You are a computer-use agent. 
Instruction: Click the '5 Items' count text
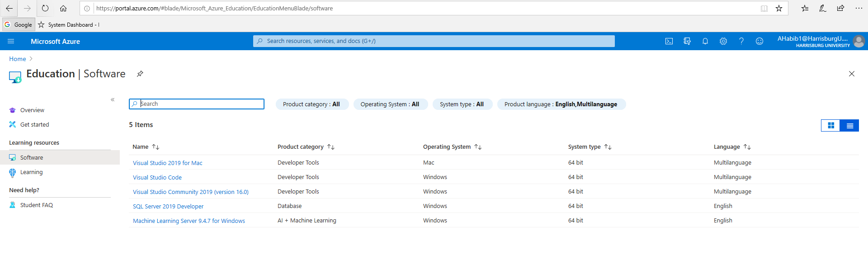click(x=141, y=125)
